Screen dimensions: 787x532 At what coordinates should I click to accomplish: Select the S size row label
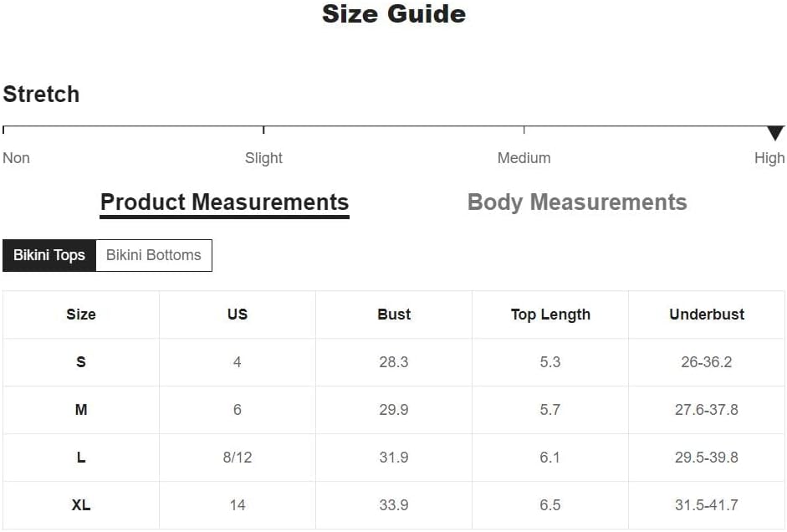[x=81, y=362]
